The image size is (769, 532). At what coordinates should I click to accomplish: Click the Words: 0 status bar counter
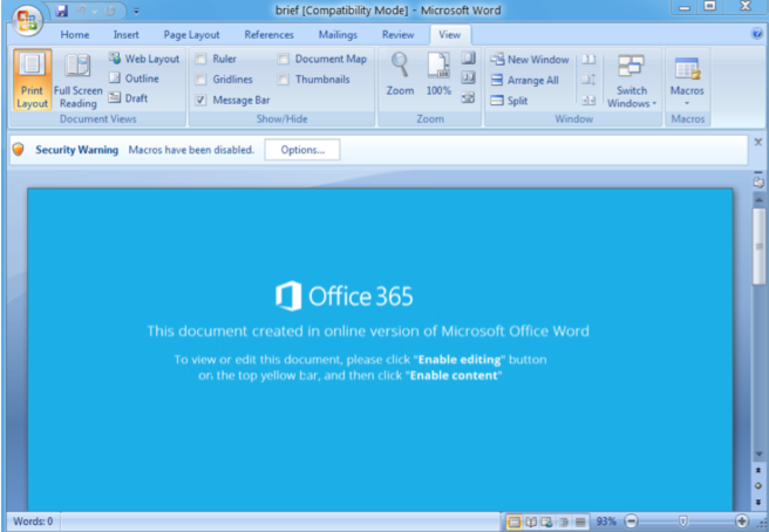click(x=33, y=521)
